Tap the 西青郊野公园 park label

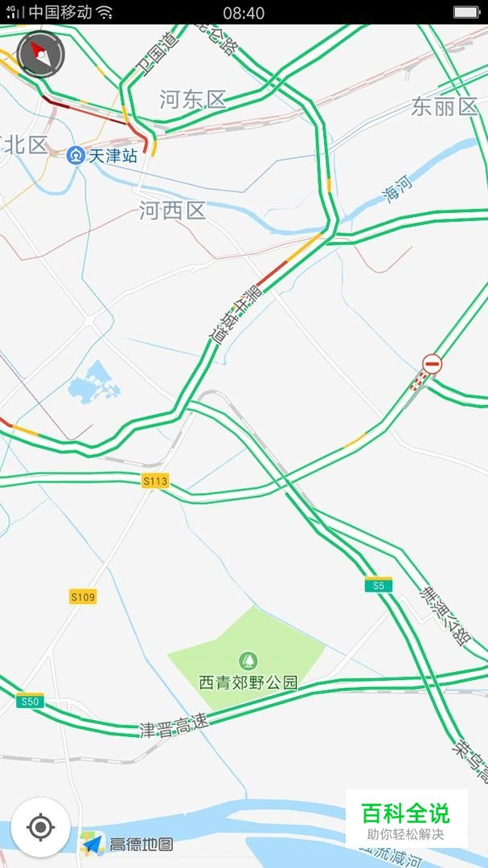point(248,682)
